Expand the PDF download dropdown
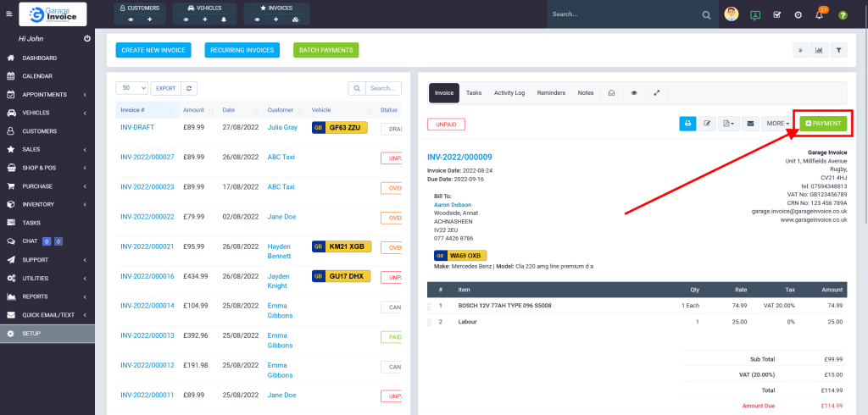 [x=728, y=124]
